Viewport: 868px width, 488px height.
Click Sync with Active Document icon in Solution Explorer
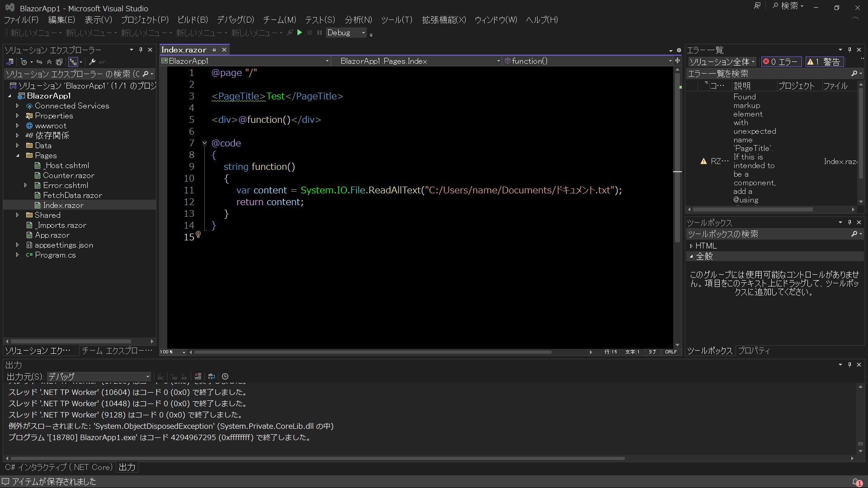[x=39, y=62]
